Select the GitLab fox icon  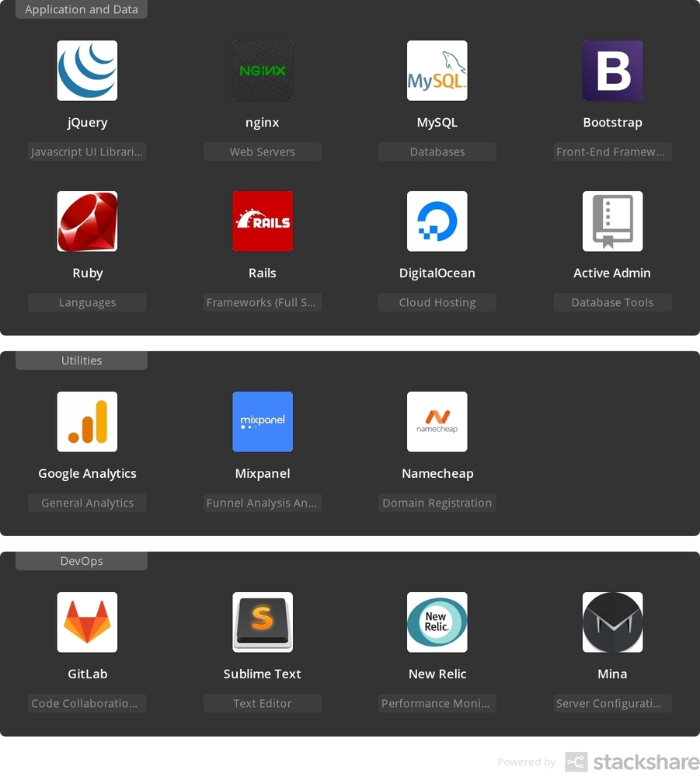click(x=87, y=622)
